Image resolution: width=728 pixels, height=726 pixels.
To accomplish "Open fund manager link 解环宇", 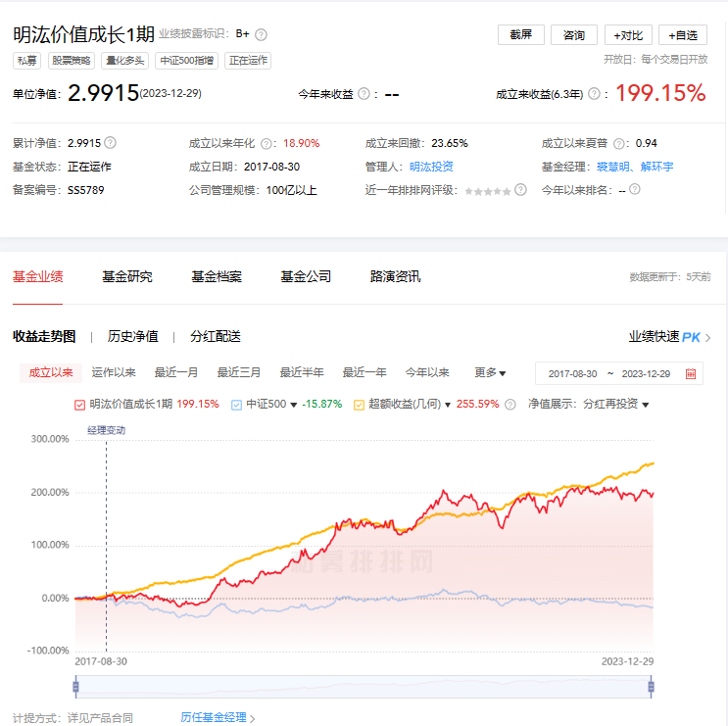I will point(657,167).
